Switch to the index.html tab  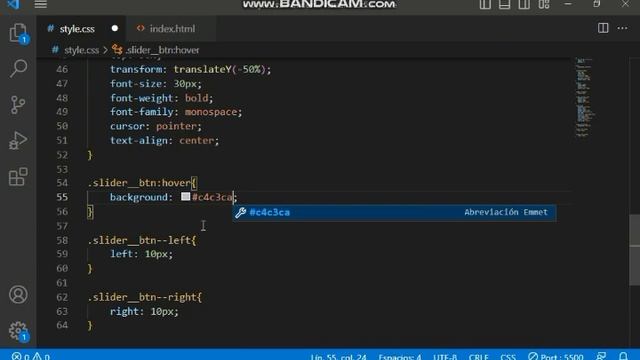tap(172, 29)
